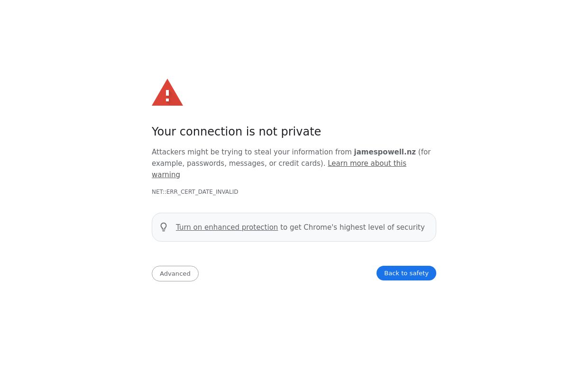Click the word passwords in the description
This screenshot has width=588, height=379.
206,163
